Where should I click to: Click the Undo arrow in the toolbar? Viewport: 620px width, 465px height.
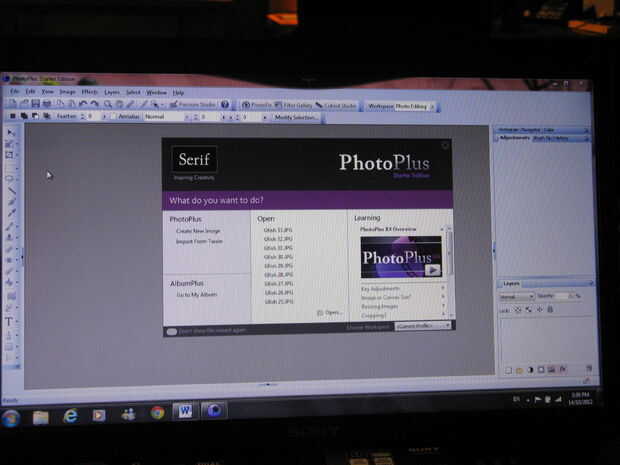[83, 104]
